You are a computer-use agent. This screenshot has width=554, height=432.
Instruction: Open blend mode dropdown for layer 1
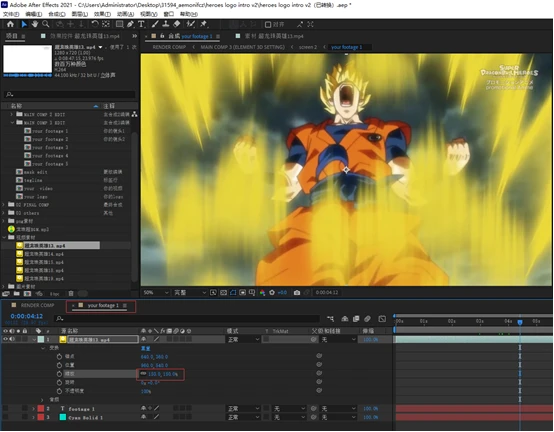point(243,339)
